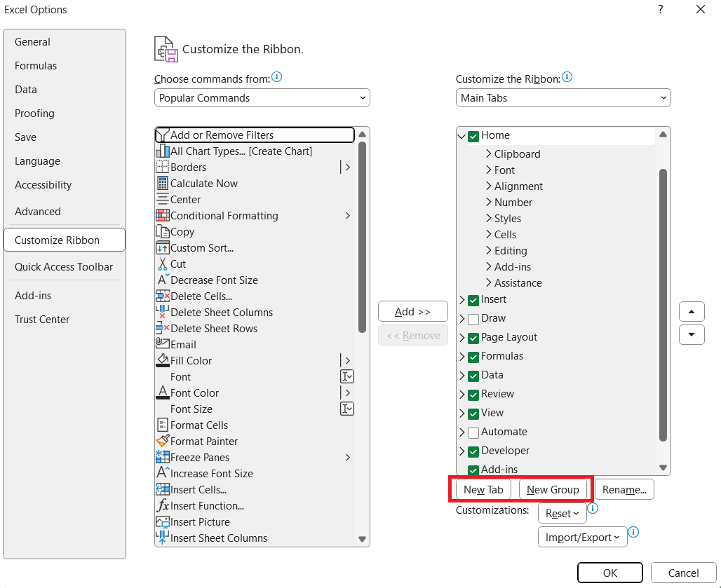Click the Increase Font Size icon

tap(163, 472)
